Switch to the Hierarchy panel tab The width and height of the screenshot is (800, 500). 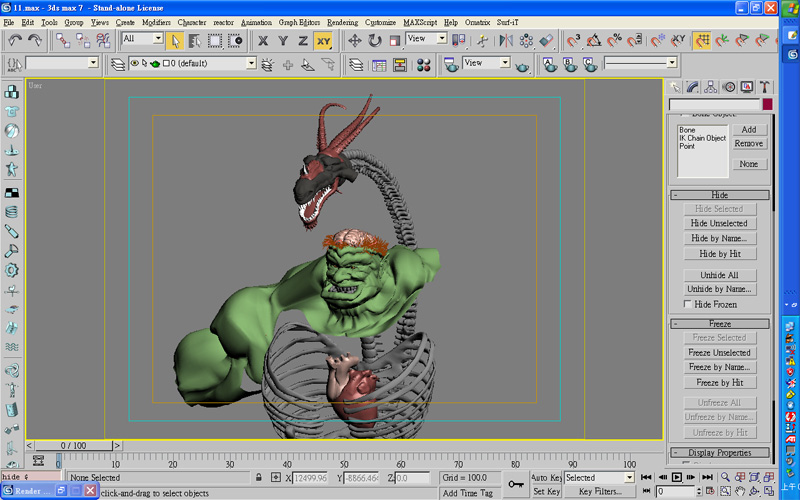pyautogui.click(x=710, y=87)
